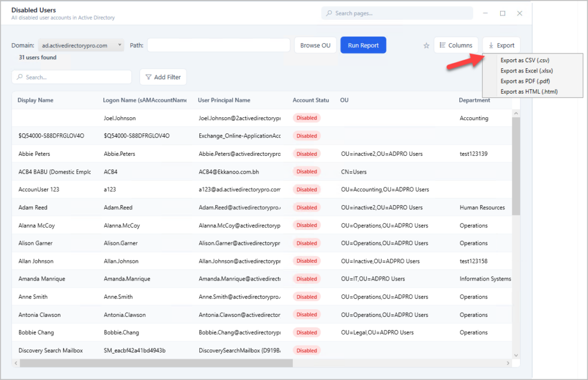This screenshot has width=588, height=380.
Task: Click the a123 logon name cell
Action: tap(110, 190)
